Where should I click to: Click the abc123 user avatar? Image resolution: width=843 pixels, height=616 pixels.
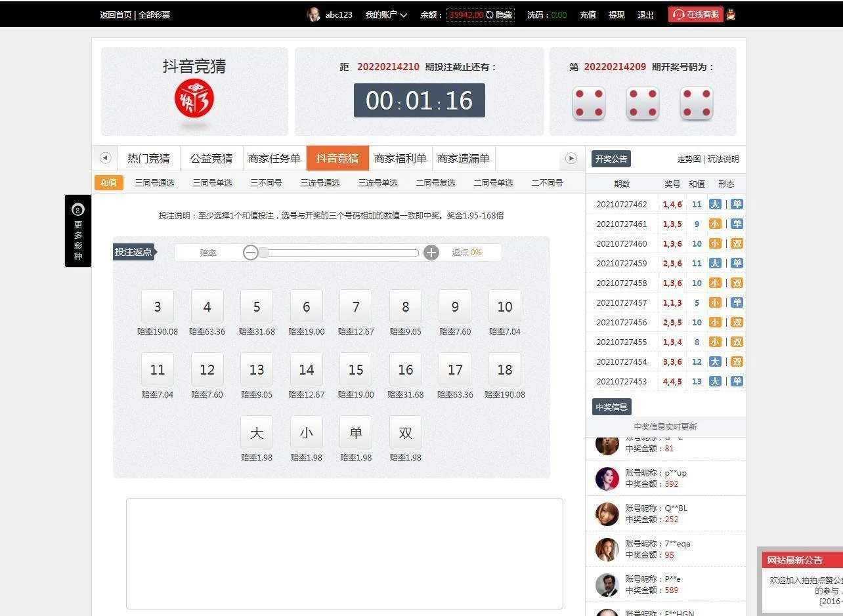pyautogui.click(x=314, y=14)
